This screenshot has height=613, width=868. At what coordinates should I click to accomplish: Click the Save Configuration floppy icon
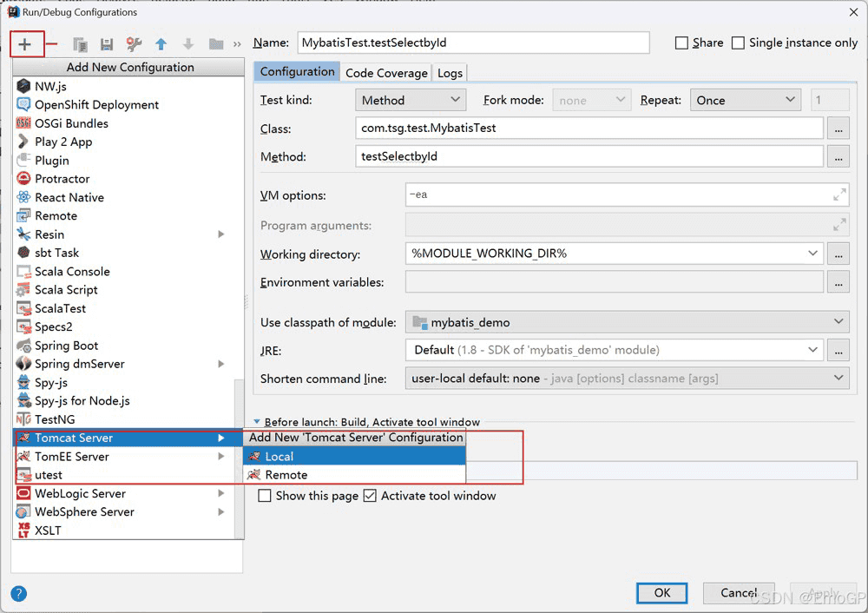(x=107, y=44)
